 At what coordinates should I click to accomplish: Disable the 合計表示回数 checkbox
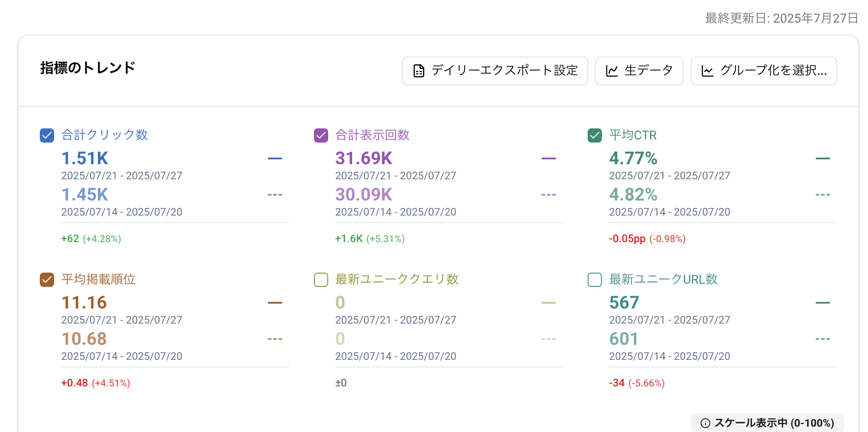point(321,135)
